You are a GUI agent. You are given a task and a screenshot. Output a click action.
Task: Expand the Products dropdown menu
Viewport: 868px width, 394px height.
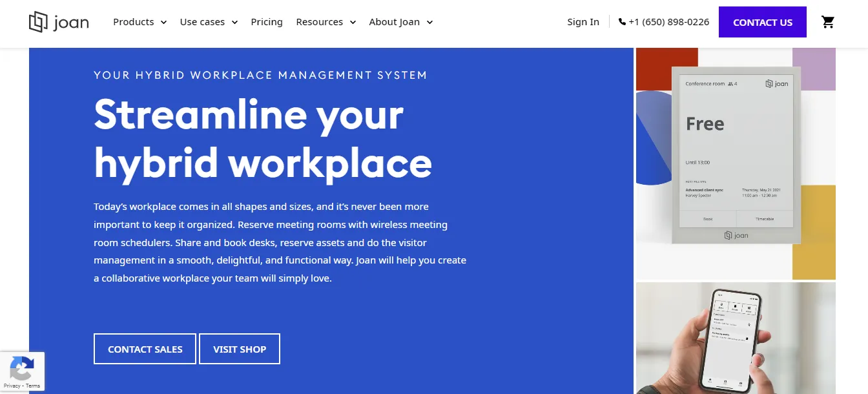pos(139,22)
